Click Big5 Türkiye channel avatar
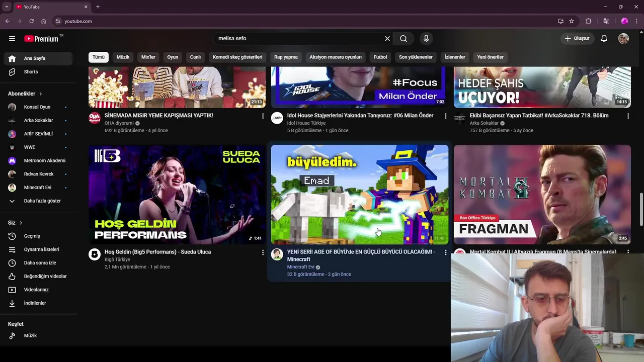 (x=95, y=254)
